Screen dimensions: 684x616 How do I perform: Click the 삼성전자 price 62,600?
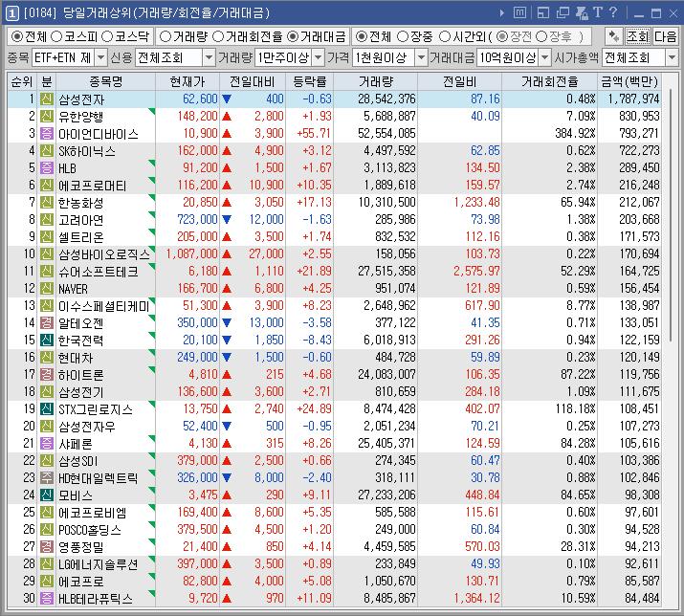point(200,99)
